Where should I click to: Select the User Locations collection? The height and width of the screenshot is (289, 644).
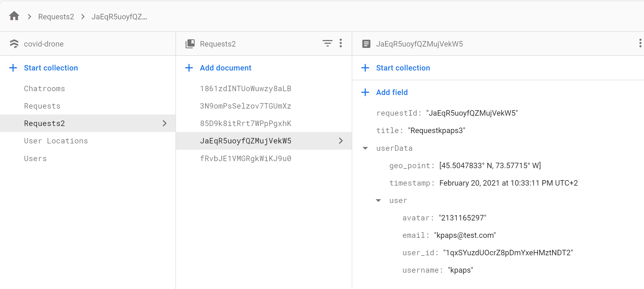tap(56, 141)
